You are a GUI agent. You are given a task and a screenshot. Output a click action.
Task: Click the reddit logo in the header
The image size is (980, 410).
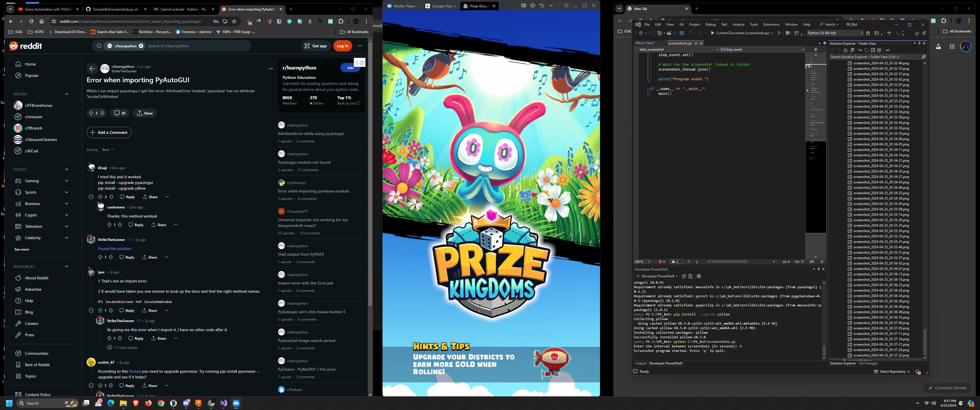coord(25,46)
